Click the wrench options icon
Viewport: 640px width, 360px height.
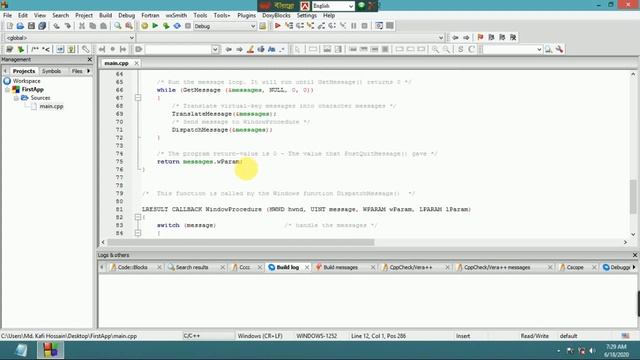coord(560,49)
